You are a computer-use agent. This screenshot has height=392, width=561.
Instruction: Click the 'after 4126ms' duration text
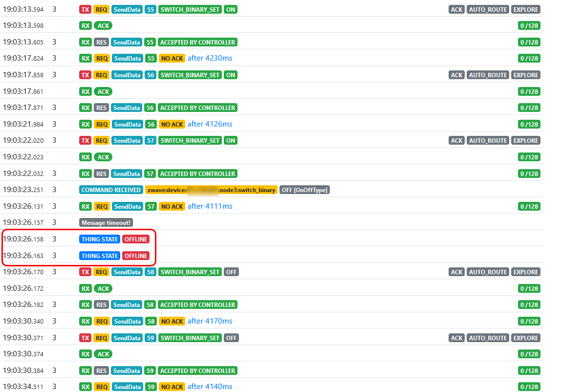point(210,124)
